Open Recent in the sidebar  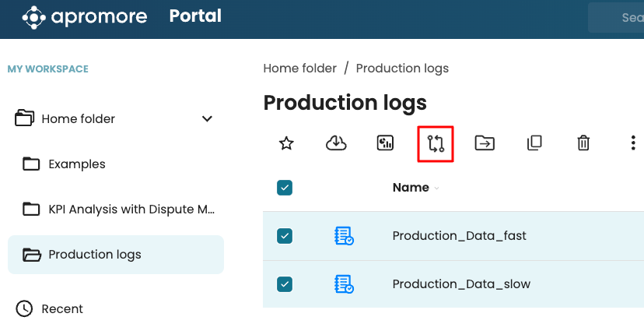(62, 308)
